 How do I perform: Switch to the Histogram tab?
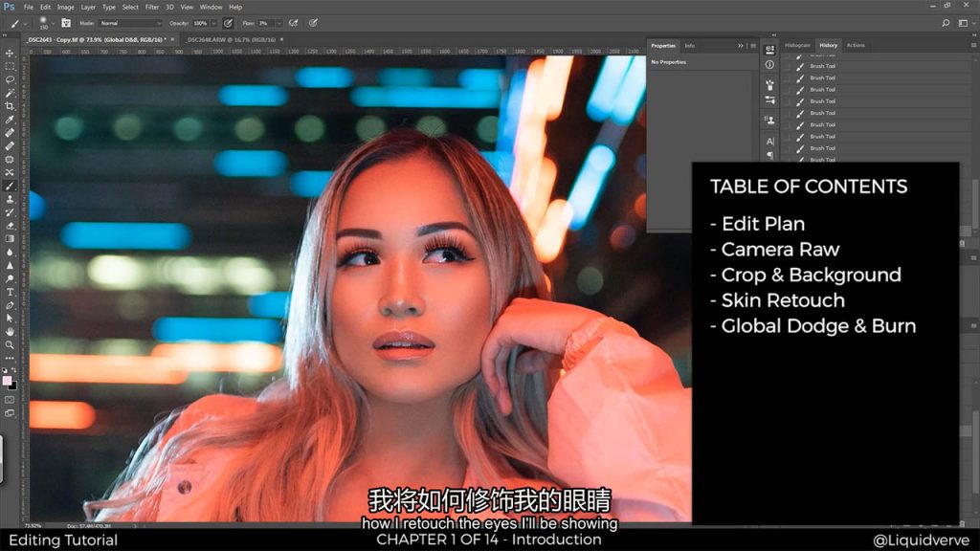click(x=797, y=45)
